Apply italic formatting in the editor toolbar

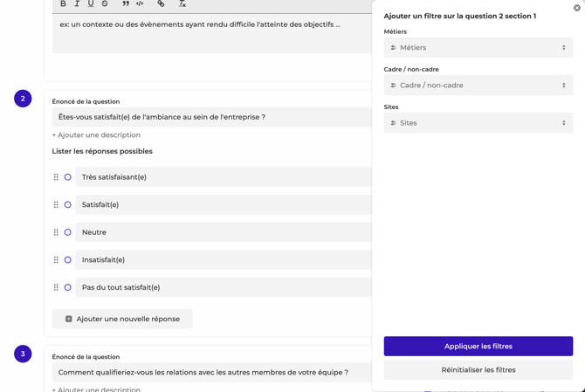tap(77, 4)
